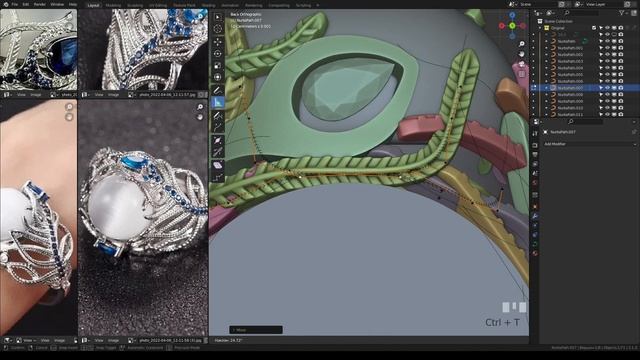Image resolution: width=640 pixels, height=360 pixels.
Task: Hide NurbsPath.011 via eye icon
Action: [x=607, y=114]
